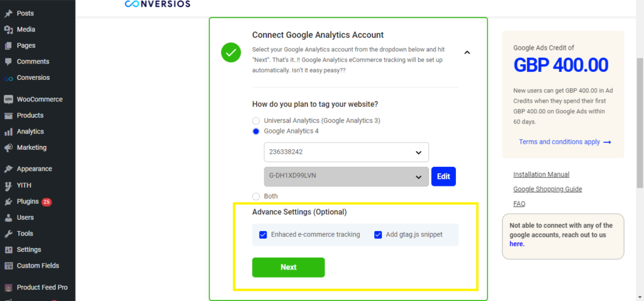Click 'How do you plan to tag' heading
The height and width of the screenshot is (301, 644).
click(x=315, y=105)
